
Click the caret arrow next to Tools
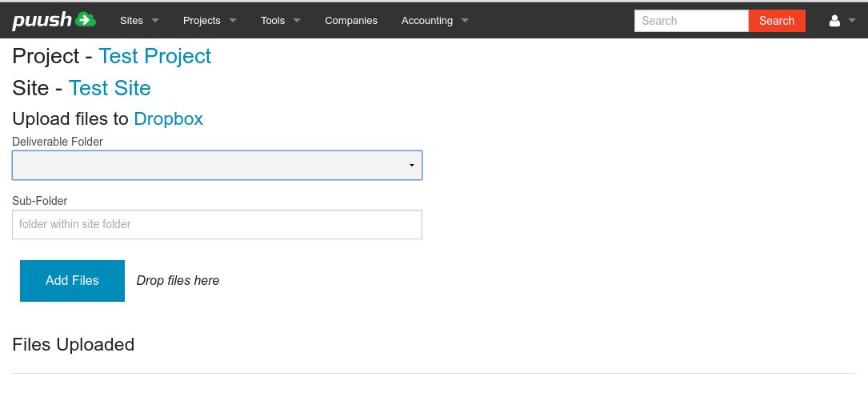(x=298, y=21)
